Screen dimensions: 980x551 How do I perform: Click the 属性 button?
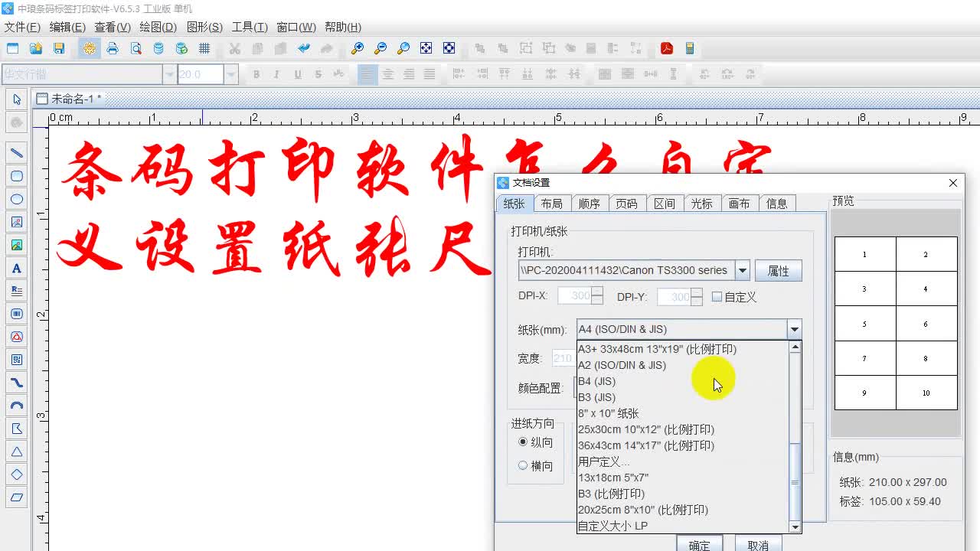pos(778,270)
